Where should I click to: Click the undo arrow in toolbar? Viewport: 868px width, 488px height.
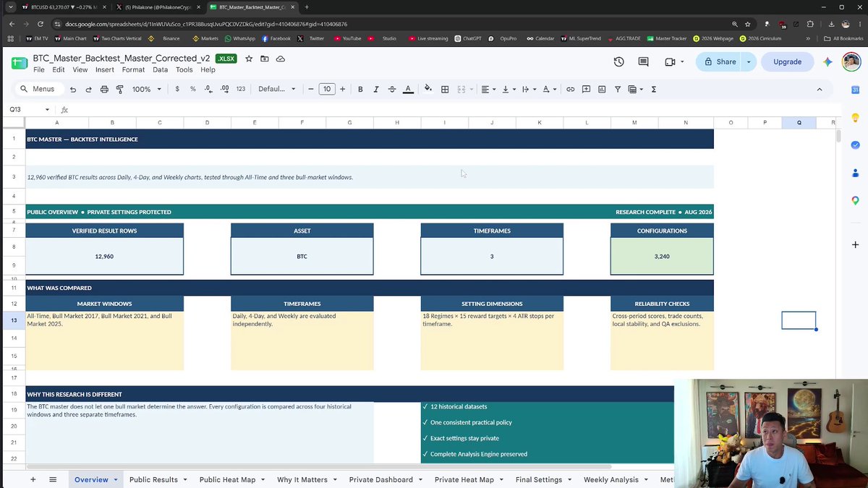point(73,89)
